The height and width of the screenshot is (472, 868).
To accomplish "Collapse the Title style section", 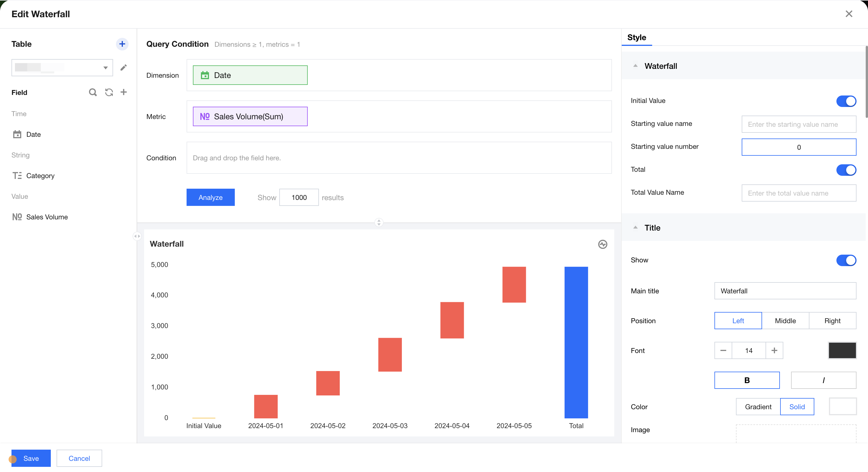I will [x=635, y=228].
